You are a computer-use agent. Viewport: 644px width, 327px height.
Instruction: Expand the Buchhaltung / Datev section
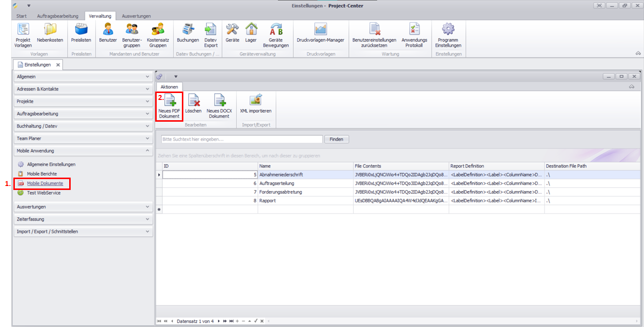pyautogui.click(x=83, y=126)
